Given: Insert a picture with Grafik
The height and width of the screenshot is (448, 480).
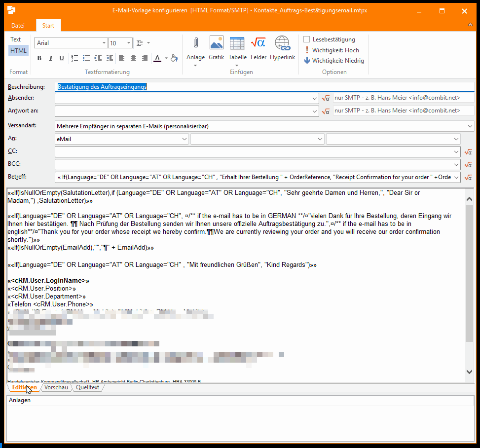Looking at the screenshot, I should [216, 48].
